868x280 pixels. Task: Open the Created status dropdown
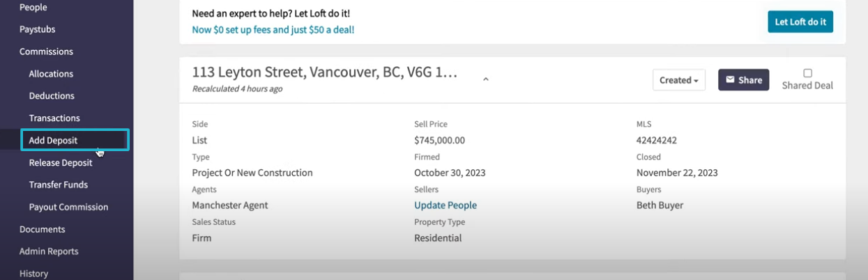[x=679, y=80]
